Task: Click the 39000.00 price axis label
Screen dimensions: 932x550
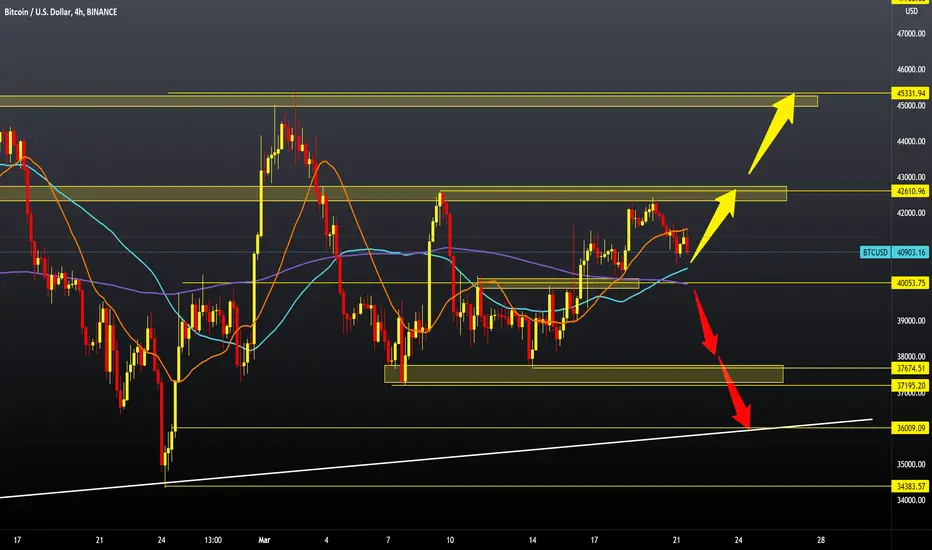Action: click(911, 320)
